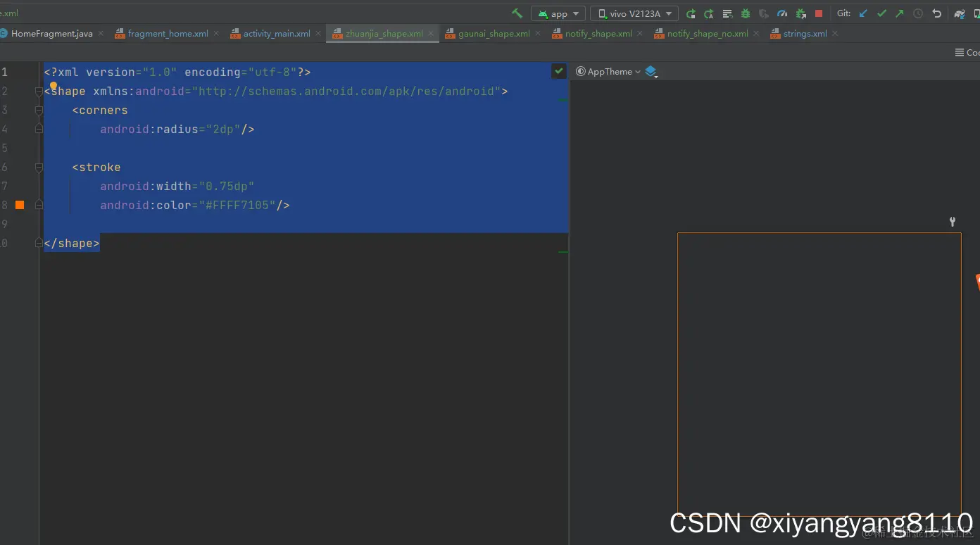Screen dimensions: 980x545
Task: Click the Git Update Project blue arrow
Action: tap(863, 13)
